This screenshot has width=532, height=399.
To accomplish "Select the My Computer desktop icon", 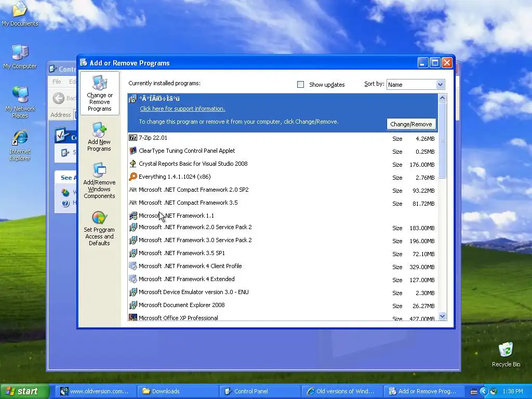I will pos(20,56).
